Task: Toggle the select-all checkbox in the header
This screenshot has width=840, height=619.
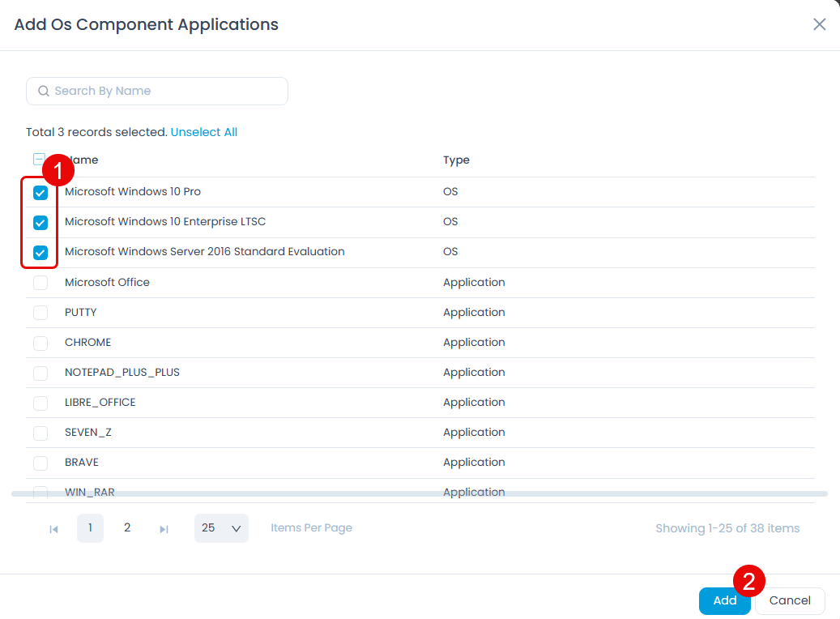Action: 38,160
